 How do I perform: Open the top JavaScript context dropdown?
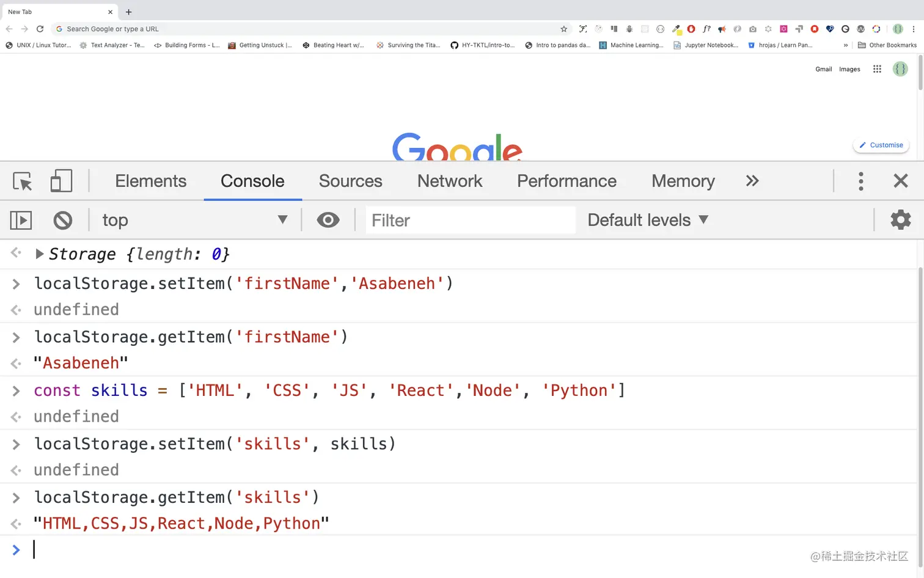coord(194,220)
